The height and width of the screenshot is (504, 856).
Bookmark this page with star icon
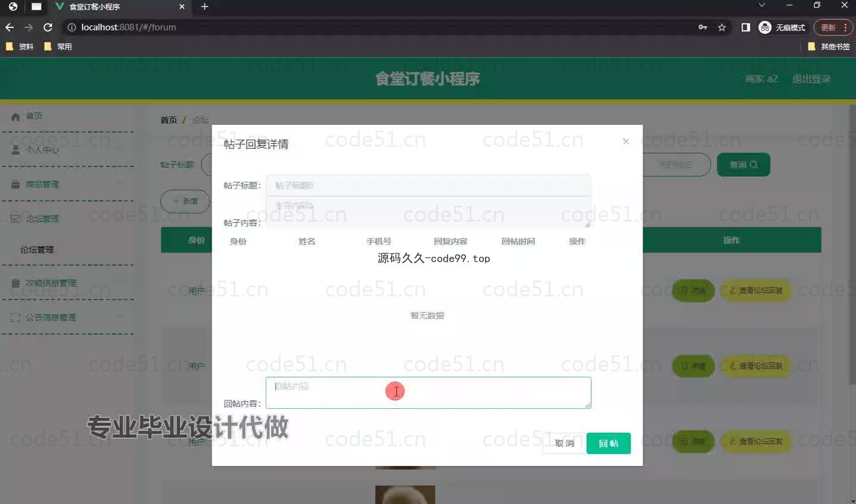click(x=722, y=27)
